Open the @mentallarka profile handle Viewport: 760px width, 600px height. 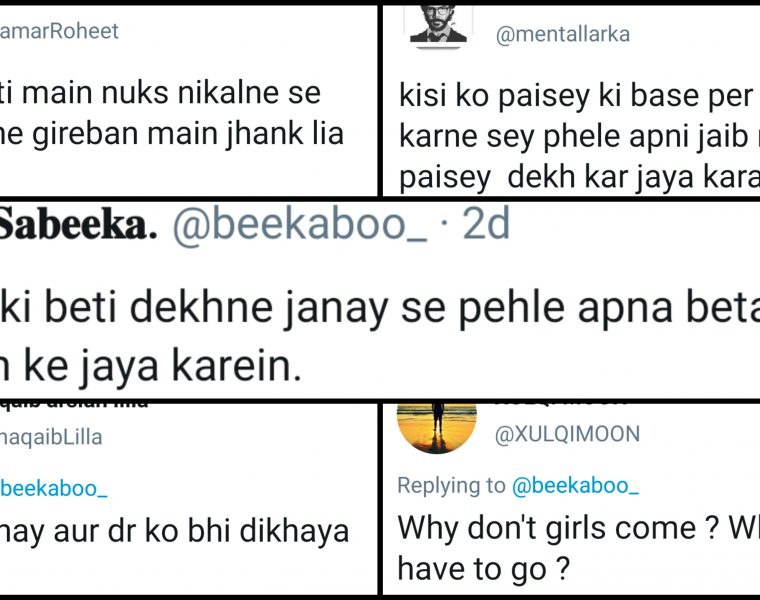[563, 35]
